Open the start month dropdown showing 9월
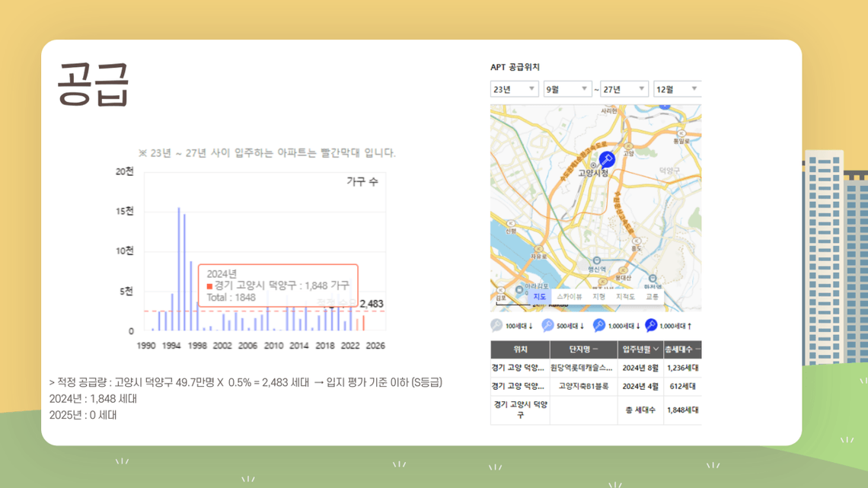The image size is (868, 488). pos(567,89)
